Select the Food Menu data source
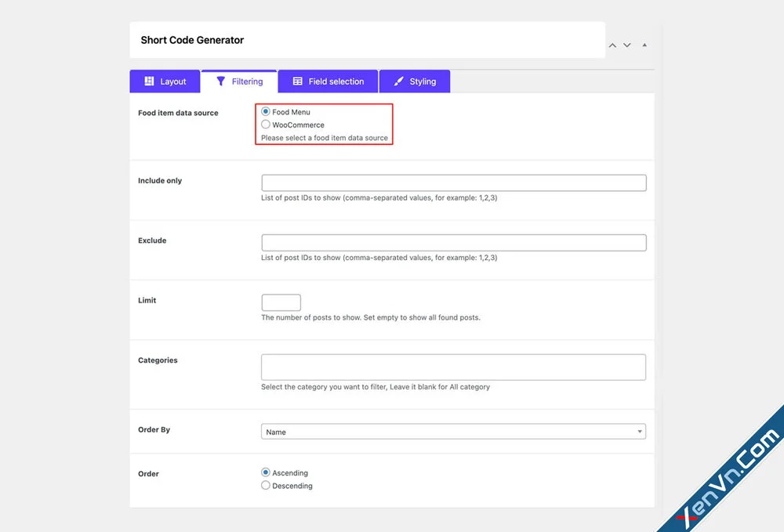This screenshot has height=532, width=784. point(264,111)
